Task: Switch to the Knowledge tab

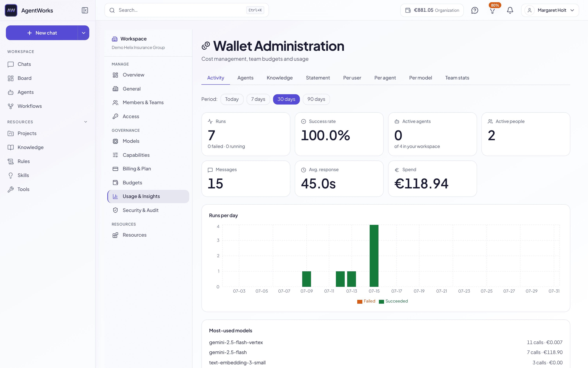Action: pos(280,78)
